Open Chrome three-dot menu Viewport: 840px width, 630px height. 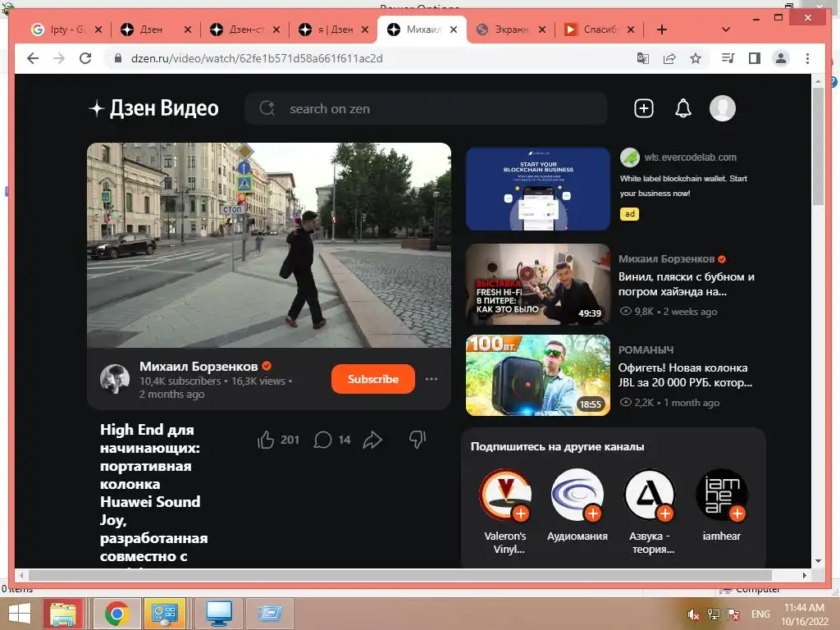(807, 58)
